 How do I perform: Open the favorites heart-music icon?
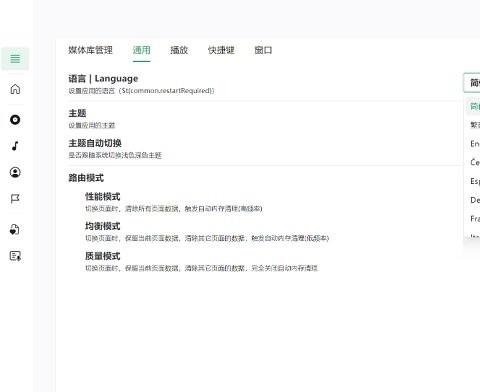[15, 230]
